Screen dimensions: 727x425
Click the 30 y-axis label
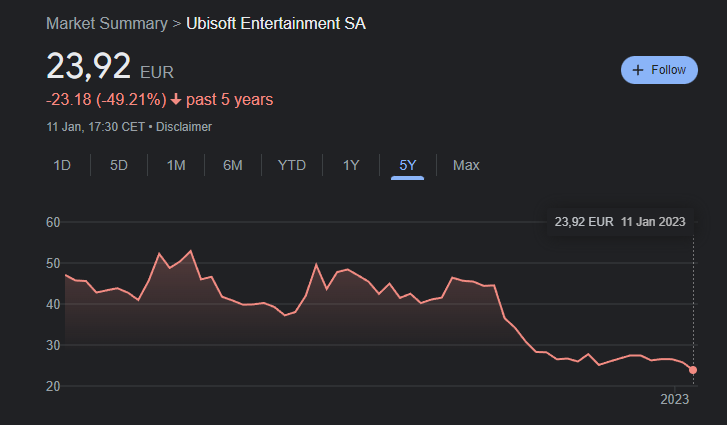53,345
